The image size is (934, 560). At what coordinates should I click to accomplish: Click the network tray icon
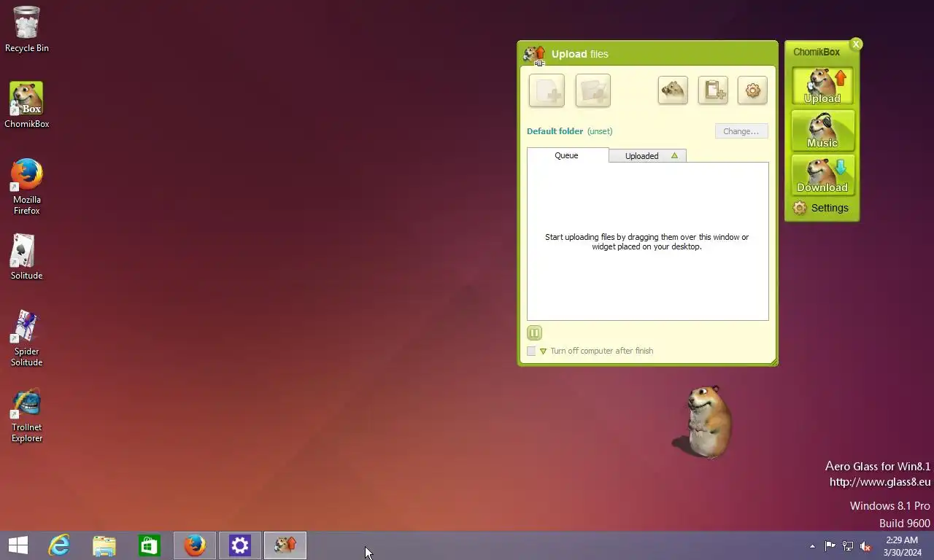coord(848,546)
